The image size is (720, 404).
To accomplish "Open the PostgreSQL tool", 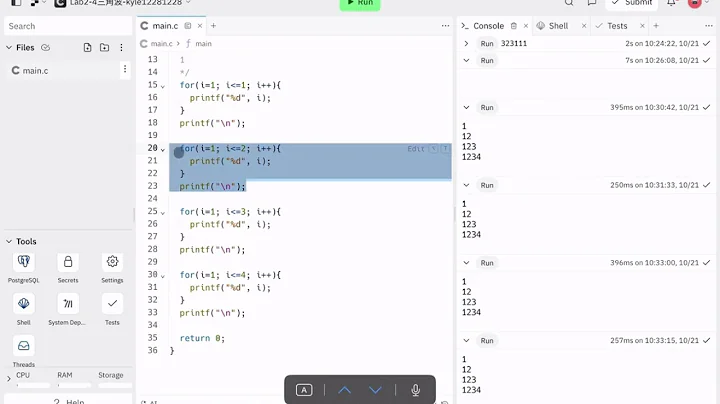I will pos(23,262).
